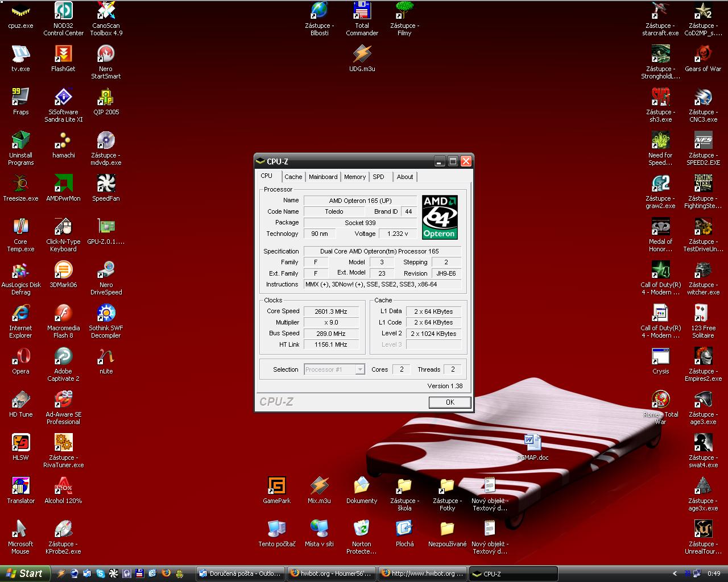
Task: Open the 3DMark06 shortcut
Action: pyautogui.click(x=63, y=275)
